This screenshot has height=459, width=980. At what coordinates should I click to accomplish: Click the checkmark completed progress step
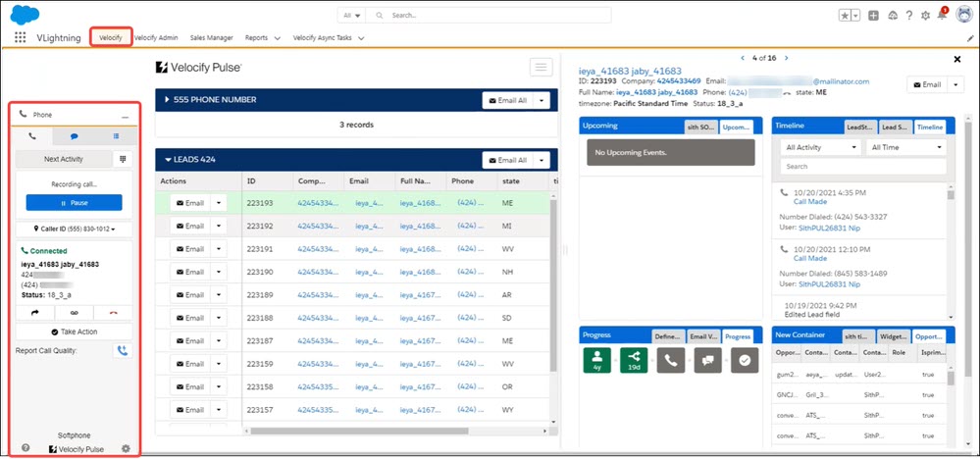click(745, 360)
